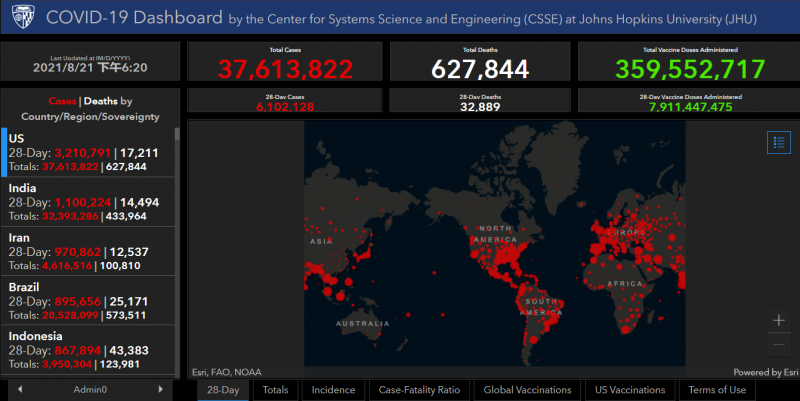Click India totals 32,393,286
The height and width of the screenshot is (401, 800).
tap(70, 216)
